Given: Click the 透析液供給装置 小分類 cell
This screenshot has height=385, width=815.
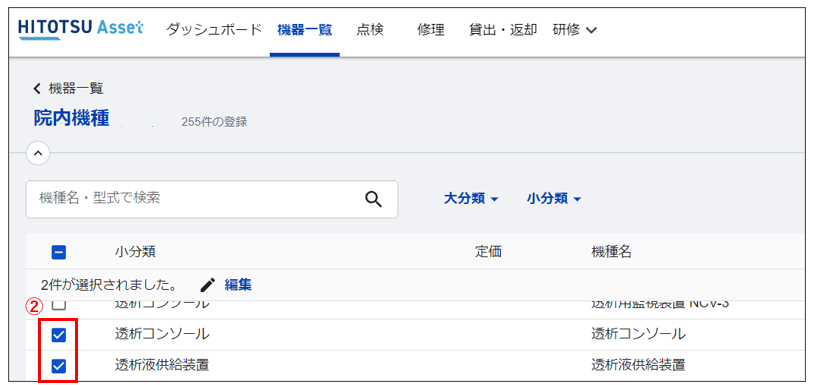Looking at the screenshot, I should point(162,366).
